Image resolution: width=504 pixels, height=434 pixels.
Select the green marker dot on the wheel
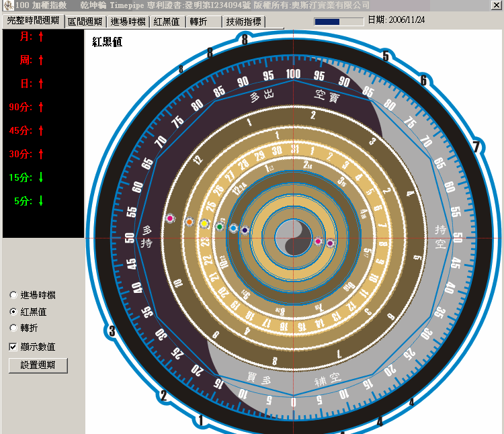(220, 227)
